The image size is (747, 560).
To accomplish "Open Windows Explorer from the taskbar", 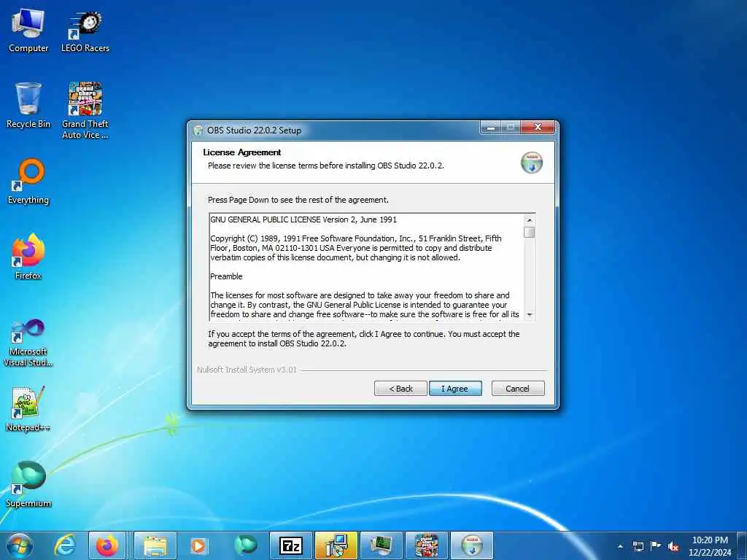I will (155, 545).
